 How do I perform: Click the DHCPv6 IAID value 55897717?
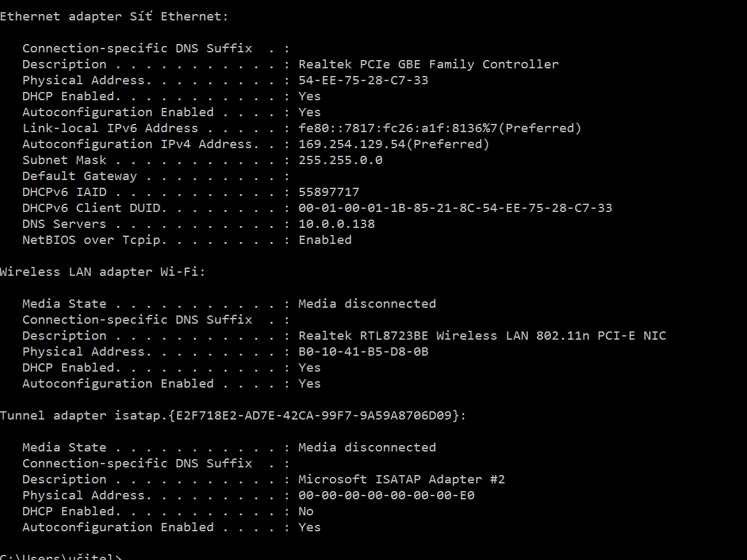coord(328,192)
